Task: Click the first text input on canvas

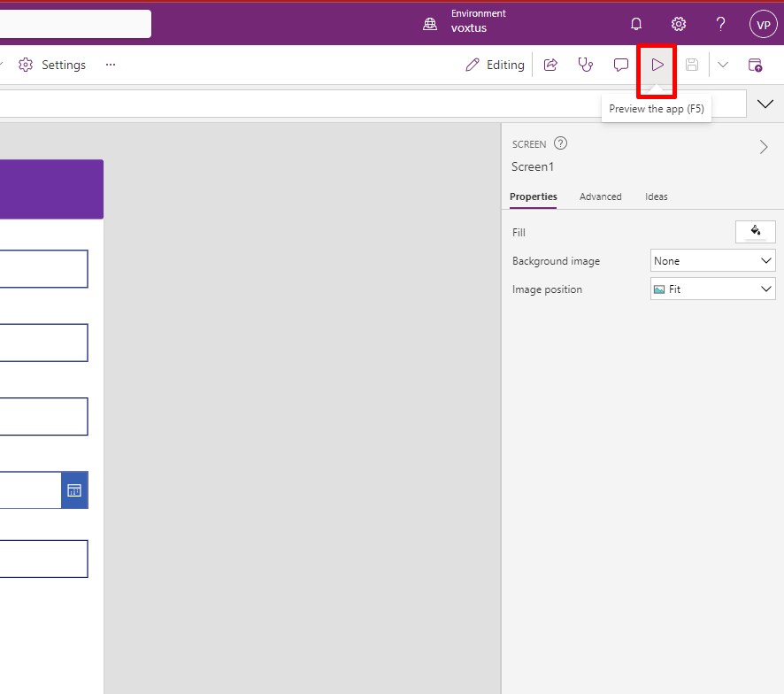Action: pos(44,269)
